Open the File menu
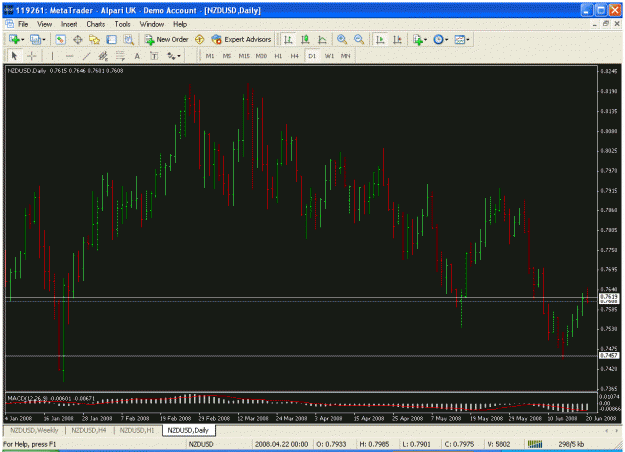Image resolution: width=625 pixels, height=452 pixels. point(23,24)
